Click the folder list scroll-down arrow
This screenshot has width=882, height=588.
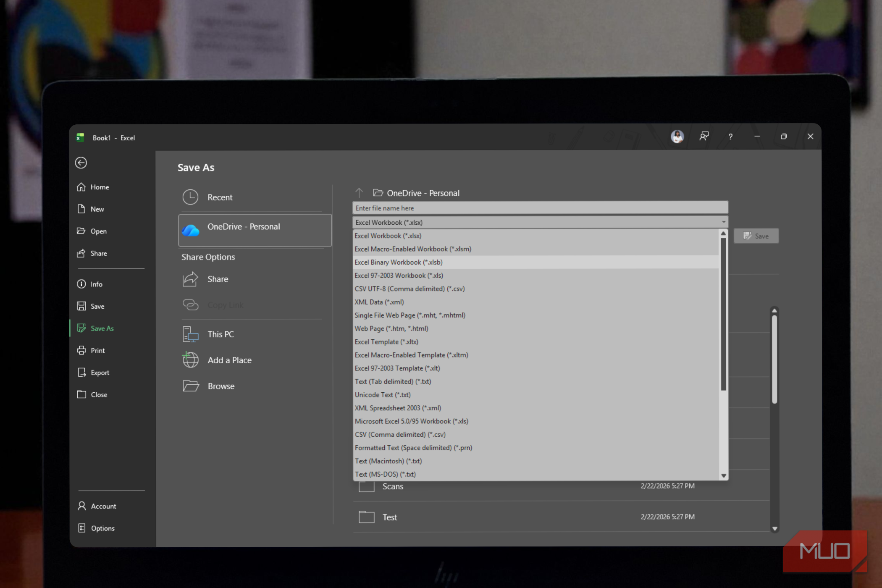(774, 529)
